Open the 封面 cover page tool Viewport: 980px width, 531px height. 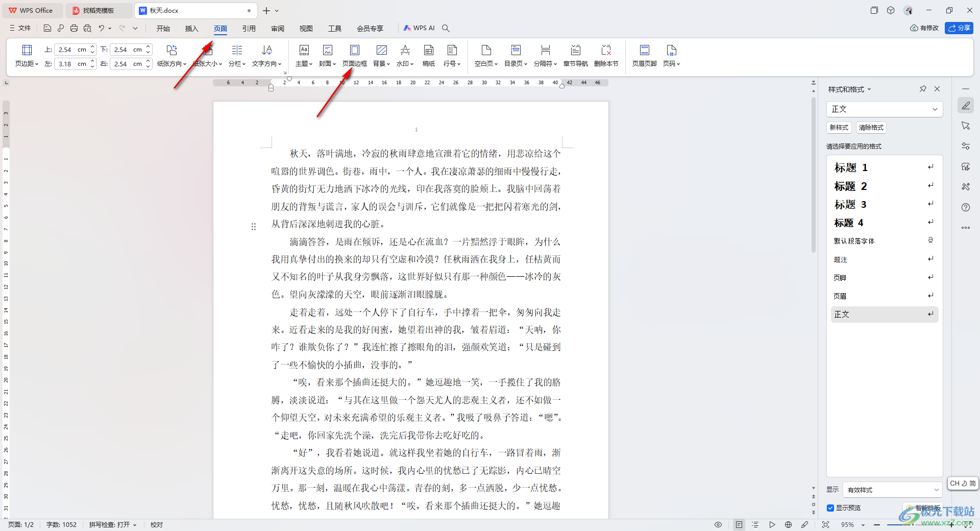tap(327, 56)
